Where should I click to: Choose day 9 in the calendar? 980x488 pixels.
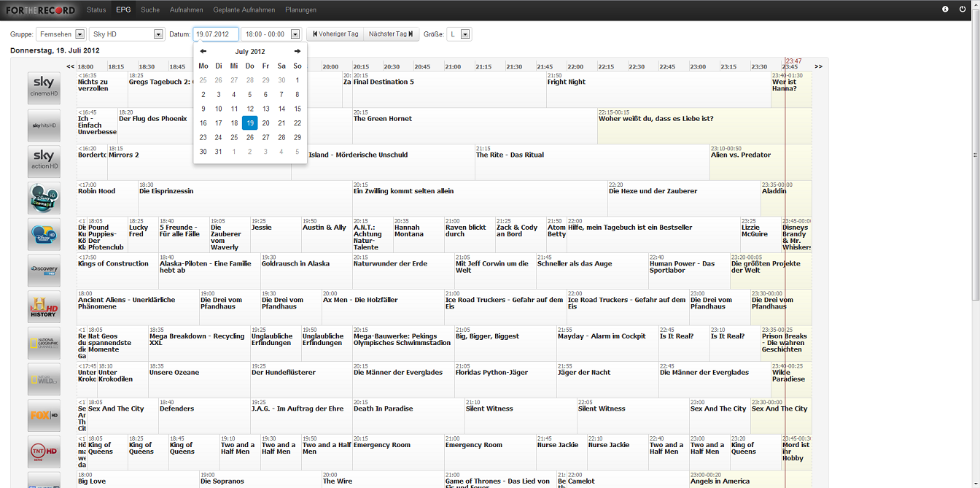[x=203, y=109]
